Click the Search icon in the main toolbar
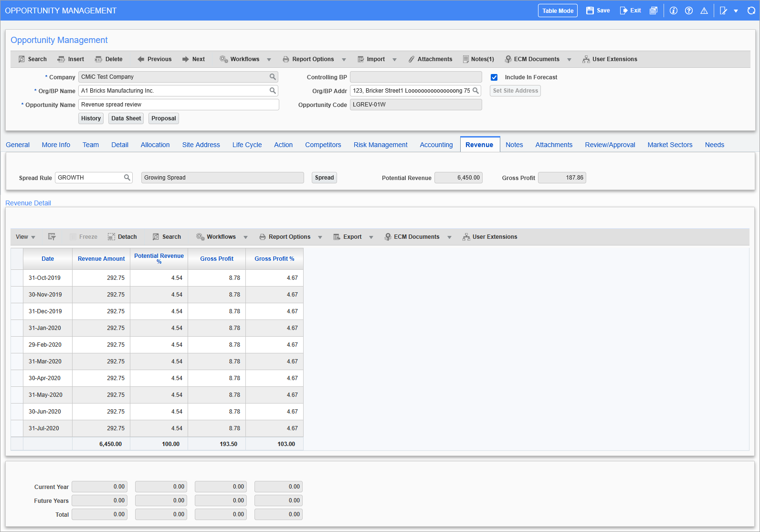Screen dimensions: 760x532 click(x=21, y=59)
